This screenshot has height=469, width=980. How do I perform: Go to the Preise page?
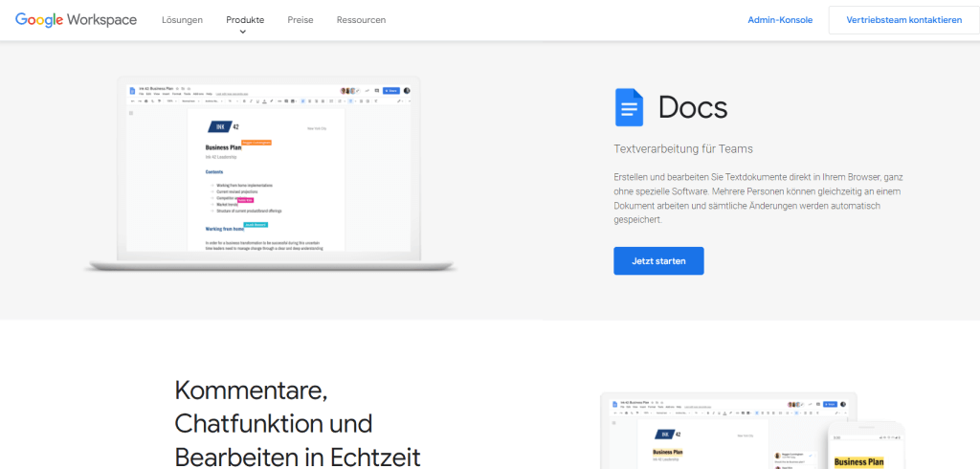click(x=300, y=20)
